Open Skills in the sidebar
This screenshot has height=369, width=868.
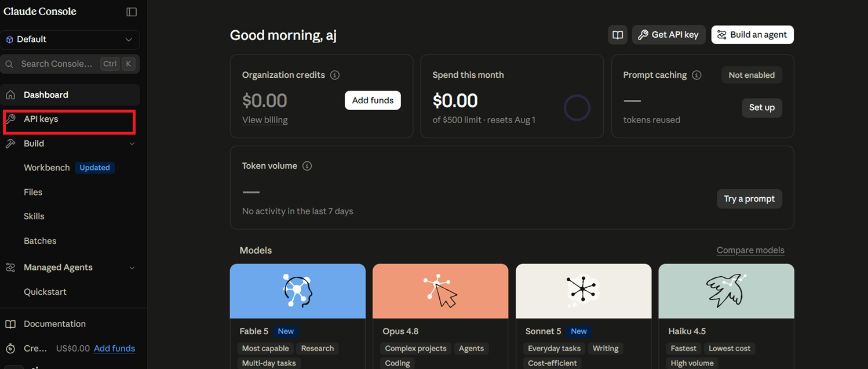coord(34,216)
